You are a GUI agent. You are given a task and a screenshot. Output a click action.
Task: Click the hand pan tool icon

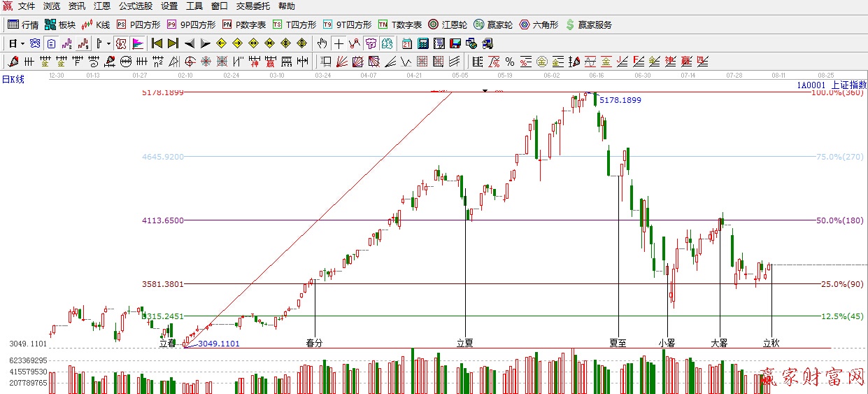pos(322,43)
